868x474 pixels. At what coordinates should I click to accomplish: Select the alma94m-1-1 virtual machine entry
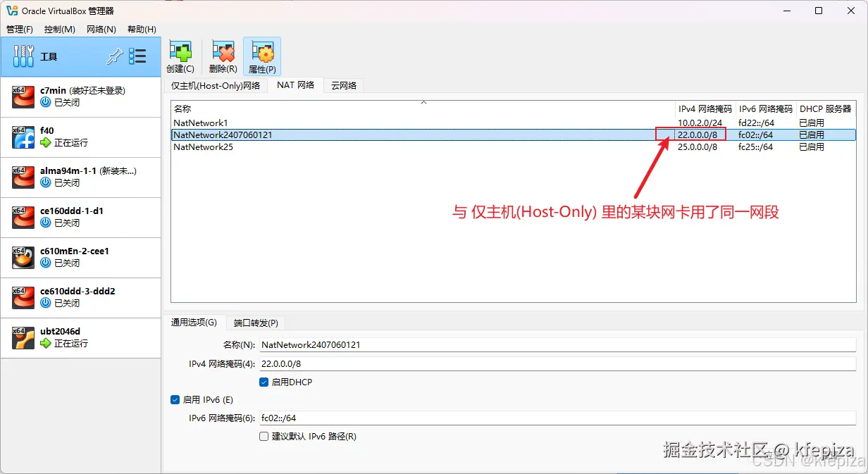[81, 177]
